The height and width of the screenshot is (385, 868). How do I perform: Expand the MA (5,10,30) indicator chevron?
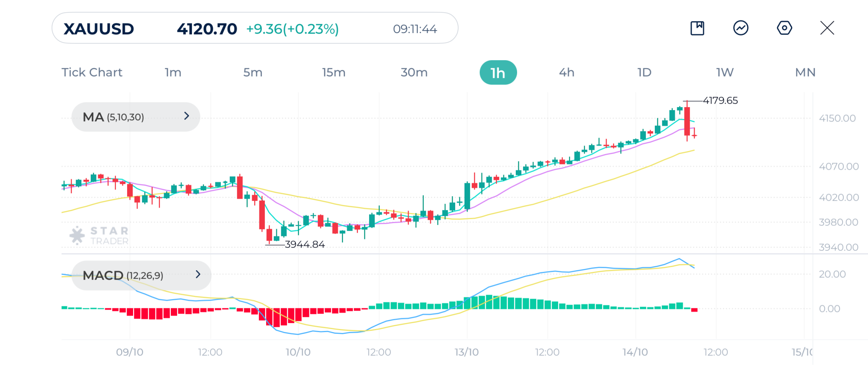pos(186,116)
